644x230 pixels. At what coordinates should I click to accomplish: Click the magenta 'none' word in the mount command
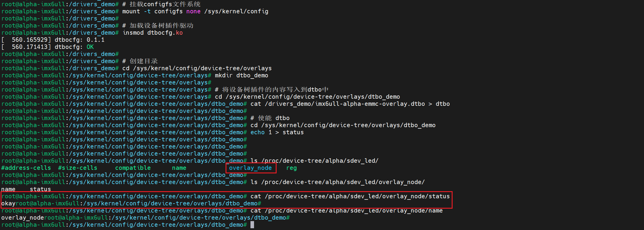tap(193, 12)
